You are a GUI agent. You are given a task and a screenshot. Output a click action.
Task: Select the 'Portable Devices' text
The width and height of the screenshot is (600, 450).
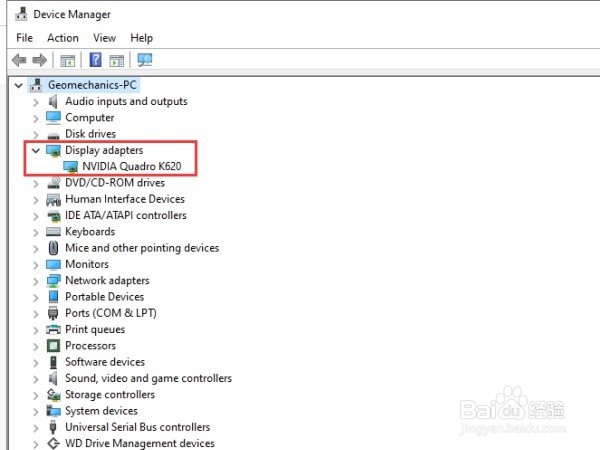tap(104, 297)
